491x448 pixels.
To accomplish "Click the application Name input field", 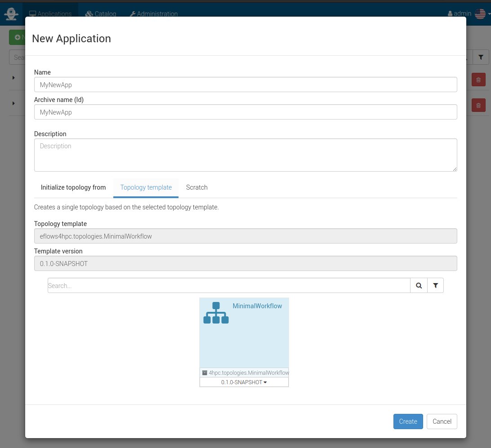I will coord(245,84).
